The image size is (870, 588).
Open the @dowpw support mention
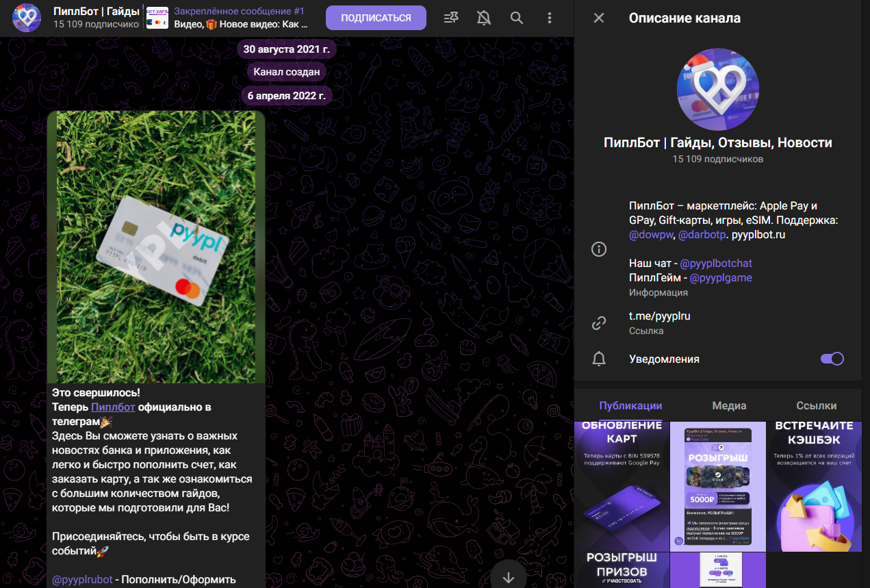651,235
